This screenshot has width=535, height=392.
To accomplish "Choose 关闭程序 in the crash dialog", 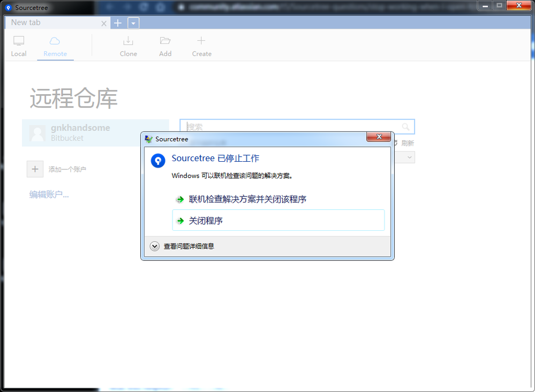I will coord(278,221).
